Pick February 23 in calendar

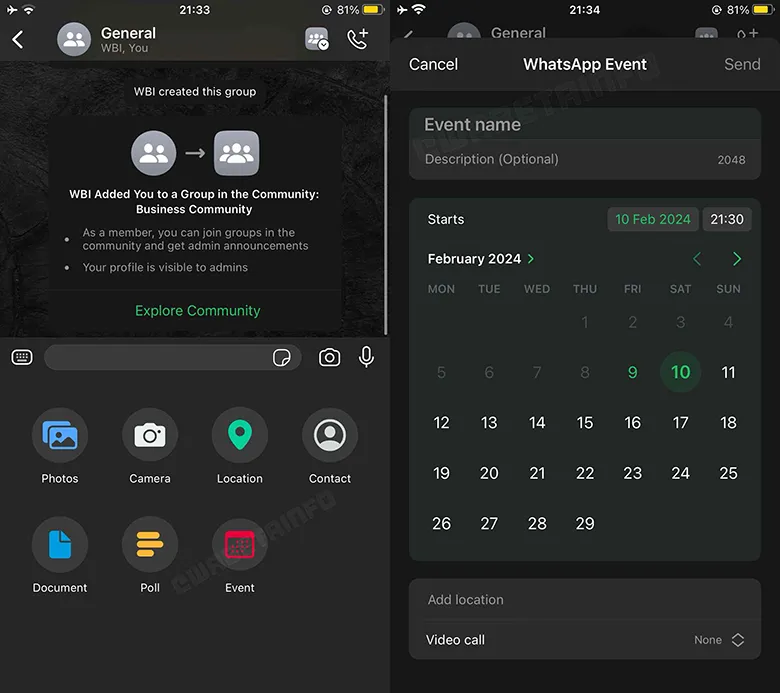coord(632,473)
